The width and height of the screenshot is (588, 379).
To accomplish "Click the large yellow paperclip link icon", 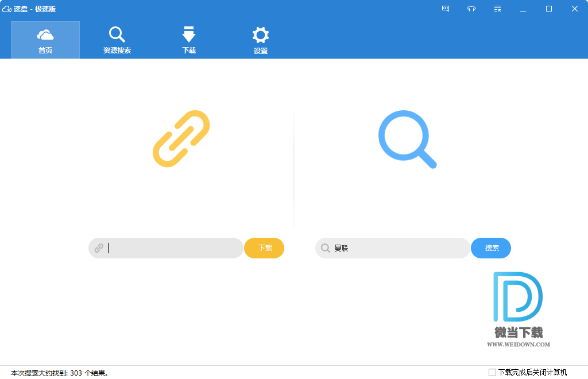I will click(181, 139).
